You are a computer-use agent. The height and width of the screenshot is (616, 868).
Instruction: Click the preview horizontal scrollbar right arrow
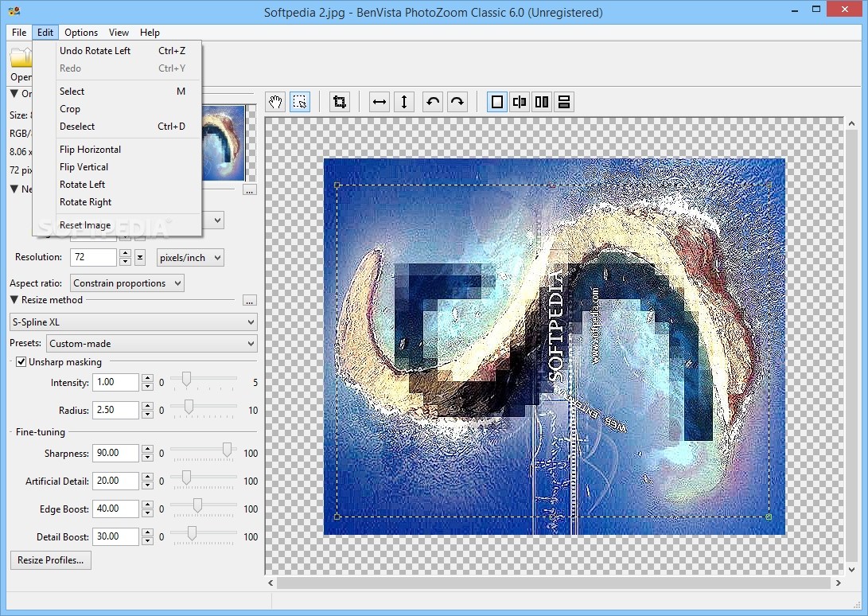click(838, 583)
